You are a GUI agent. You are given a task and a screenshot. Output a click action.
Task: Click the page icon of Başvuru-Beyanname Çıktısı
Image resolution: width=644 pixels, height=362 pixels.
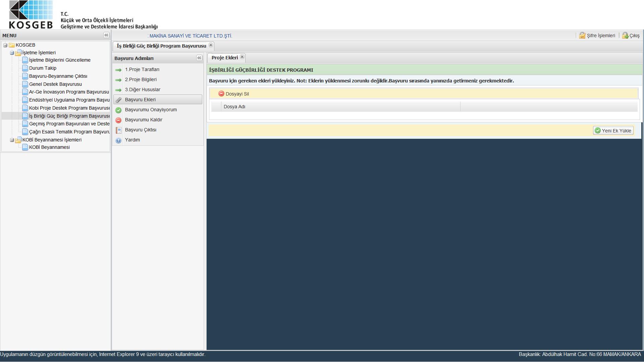pos(25,76)
